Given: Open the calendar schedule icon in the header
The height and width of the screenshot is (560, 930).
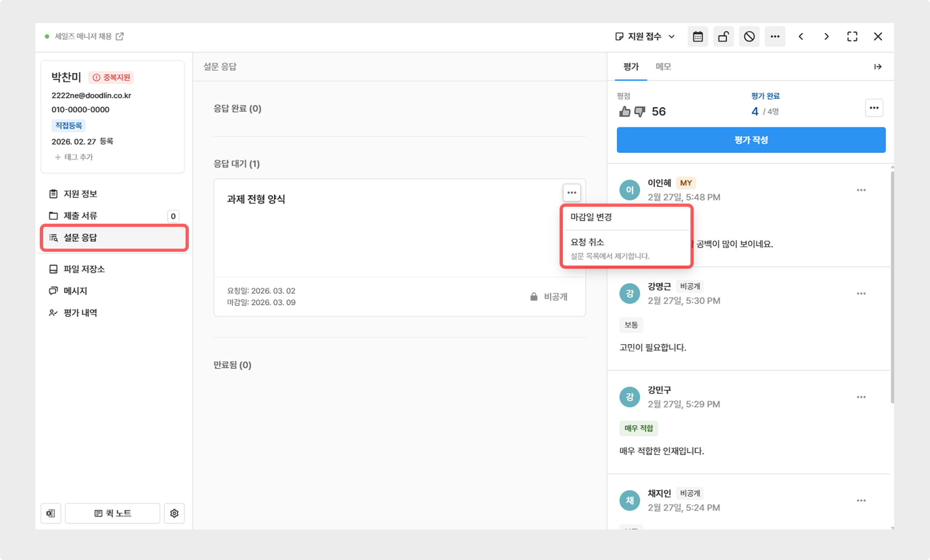Looking at the screenshot, I should pos(698,37).
